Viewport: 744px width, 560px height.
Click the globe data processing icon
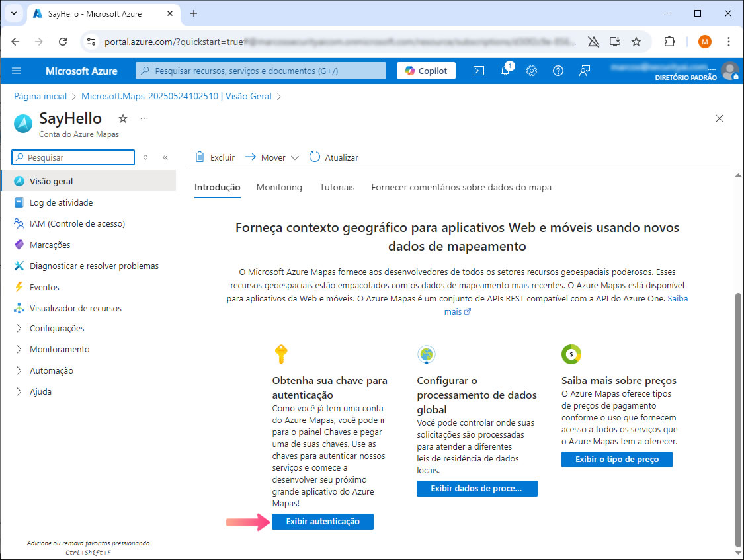click(427, 354)
